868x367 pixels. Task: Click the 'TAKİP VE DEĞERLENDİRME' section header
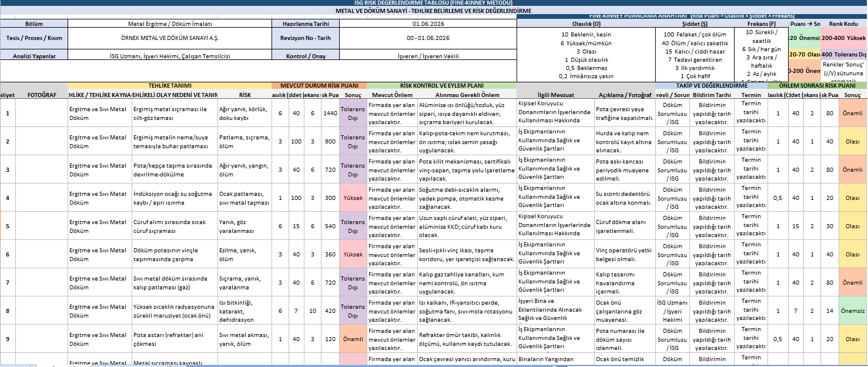[711, 85]
